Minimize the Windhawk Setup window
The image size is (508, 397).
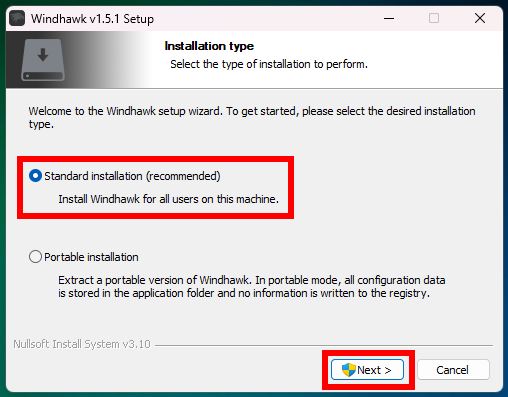pos(389,18)
